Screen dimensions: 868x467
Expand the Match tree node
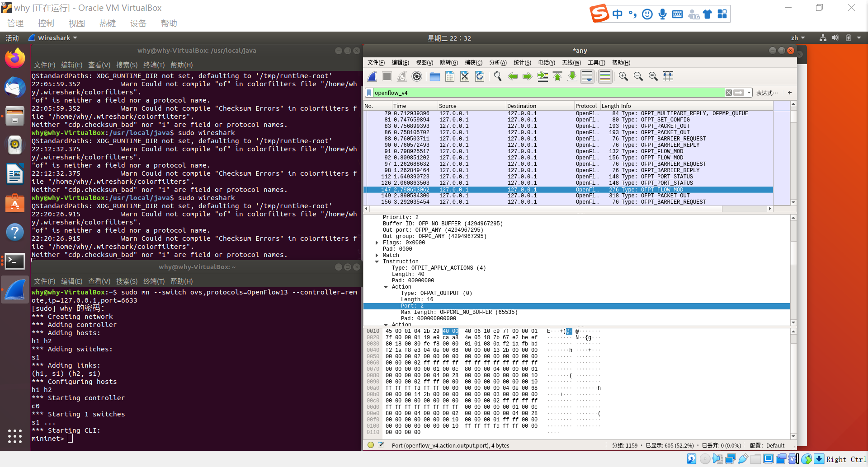[377, 256]
